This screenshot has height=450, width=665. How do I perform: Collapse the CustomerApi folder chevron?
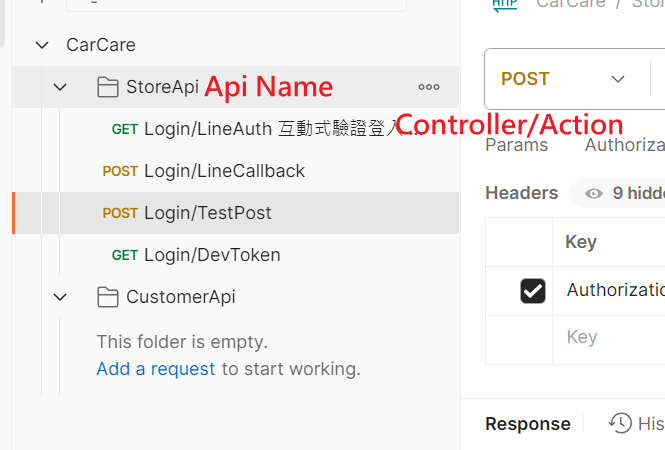(x=60, y=297)
